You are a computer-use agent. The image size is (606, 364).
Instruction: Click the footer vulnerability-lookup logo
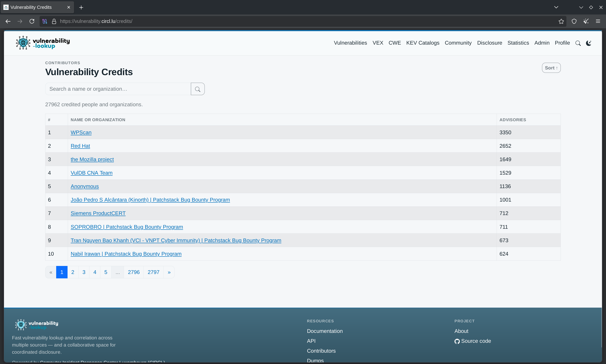pos(37,325)
